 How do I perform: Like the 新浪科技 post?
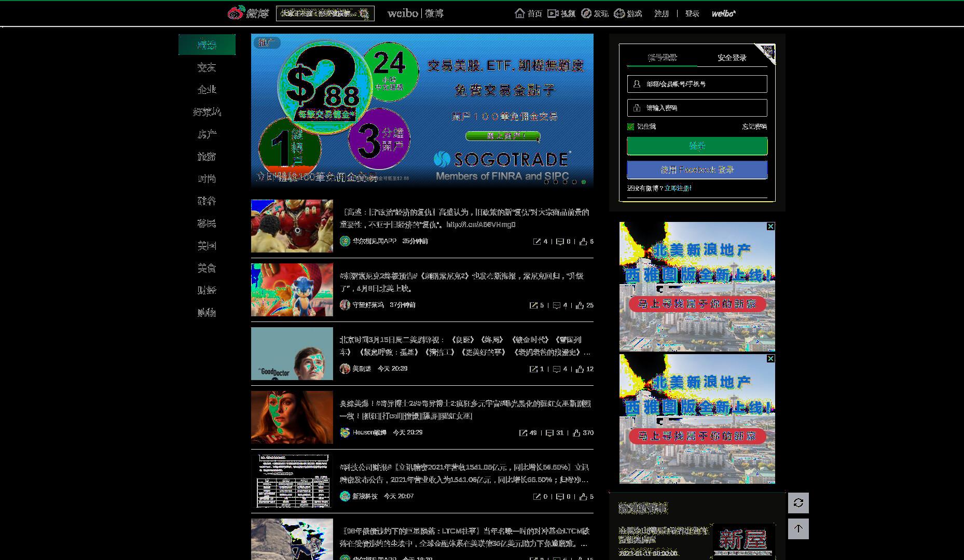(583, 497)
